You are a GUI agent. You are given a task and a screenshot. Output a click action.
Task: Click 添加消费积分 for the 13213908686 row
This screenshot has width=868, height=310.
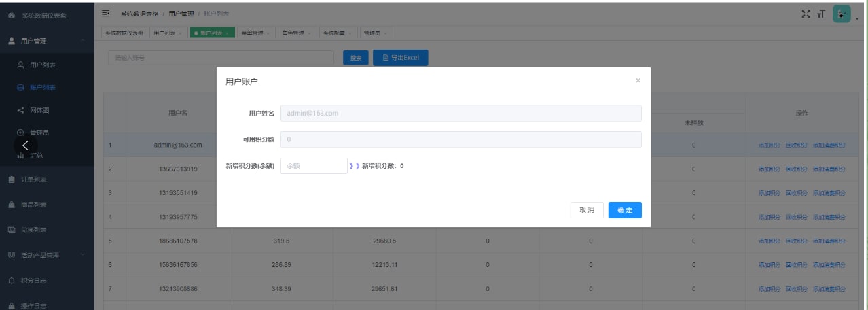[829, 289]
